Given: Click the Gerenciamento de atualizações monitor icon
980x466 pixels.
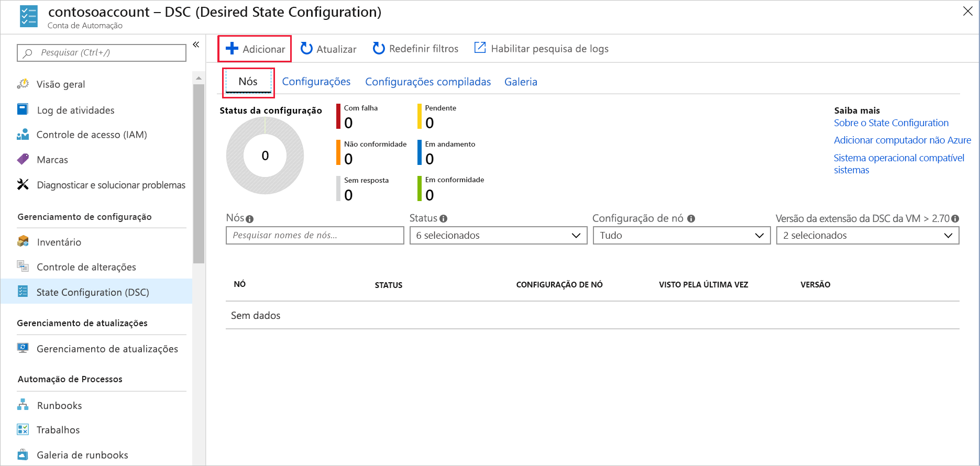Looking at the screenshot, I should (23, 348).
